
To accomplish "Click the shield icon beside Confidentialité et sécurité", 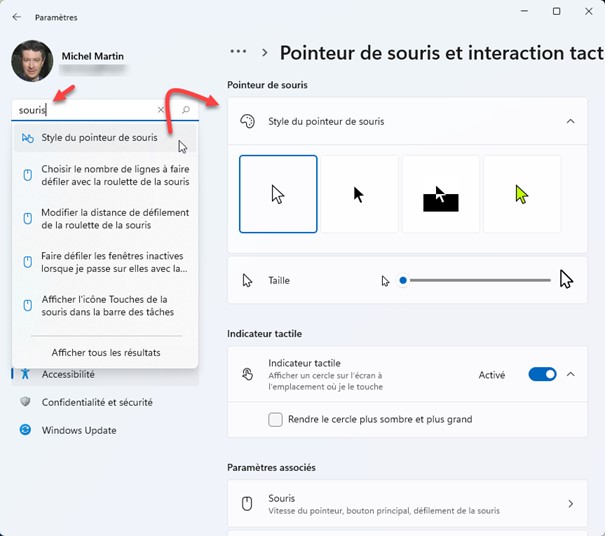I will point(25,402).
